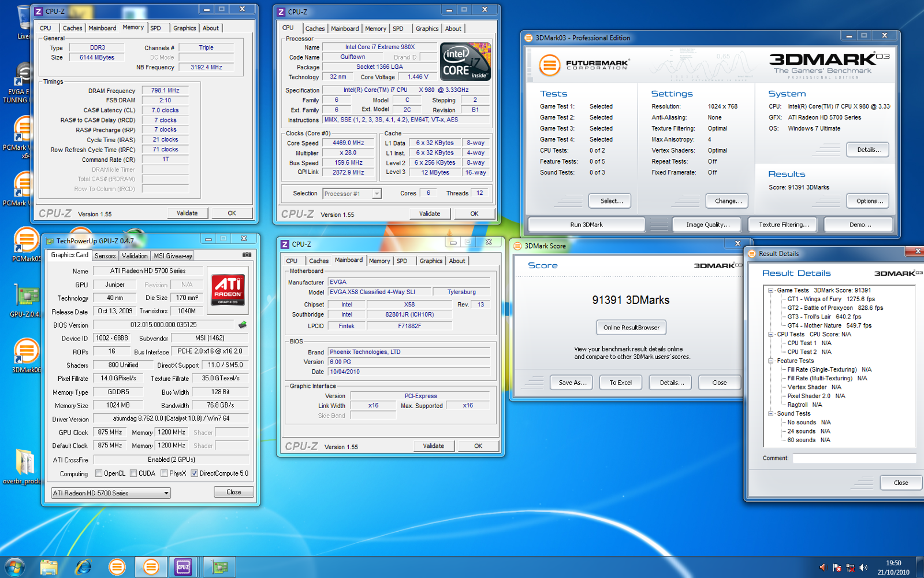Enable the OpenCL checkbox

[x=99, y=473]
